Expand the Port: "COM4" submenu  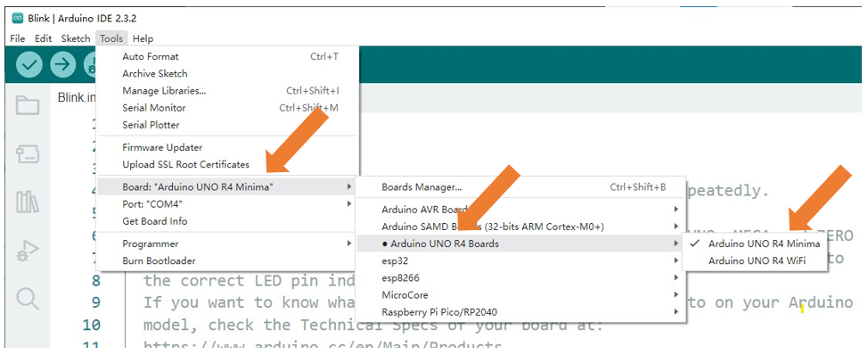(x=227, y=204)
